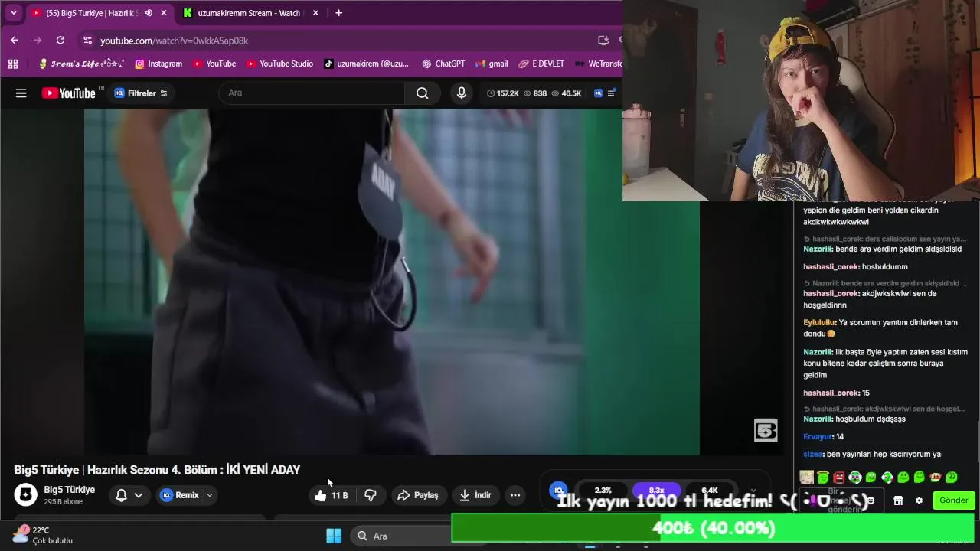Viewport: 980px width, 551px height.
Task: Open the vidIQ stats menu icon in header
Action: [611, 93]
